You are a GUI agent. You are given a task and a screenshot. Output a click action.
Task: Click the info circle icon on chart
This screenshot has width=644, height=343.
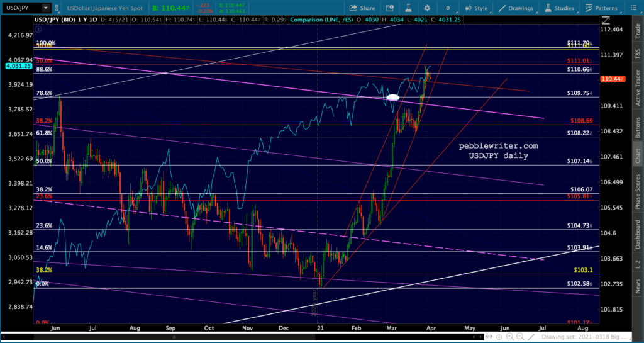38,29
